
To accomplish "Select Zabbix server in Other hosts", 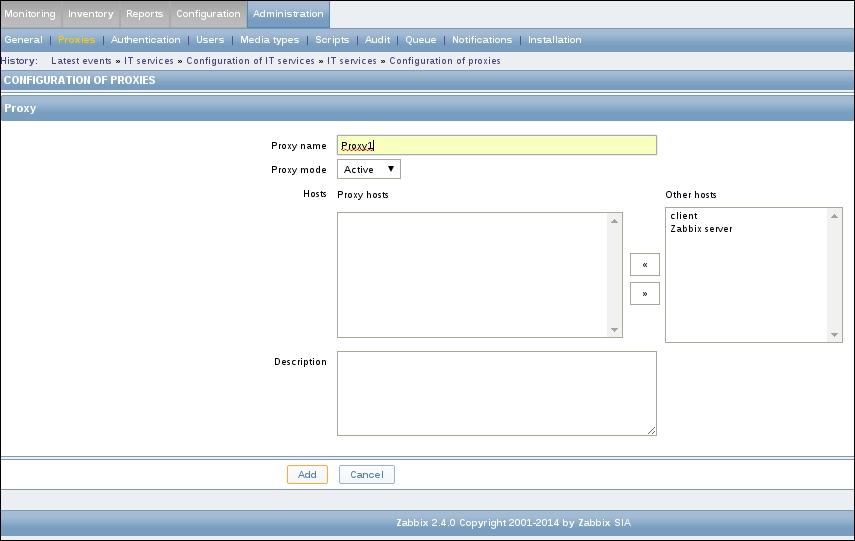I will coord(701,229).
